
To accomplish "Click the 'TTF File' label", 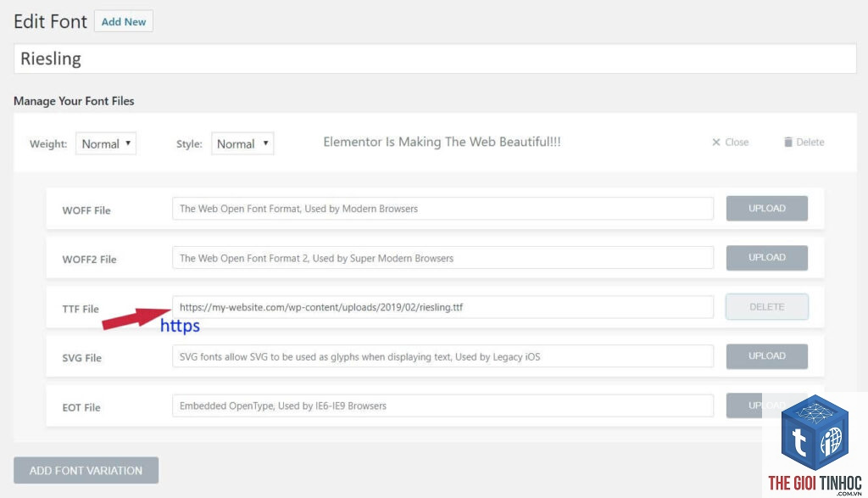I will 81,309.
